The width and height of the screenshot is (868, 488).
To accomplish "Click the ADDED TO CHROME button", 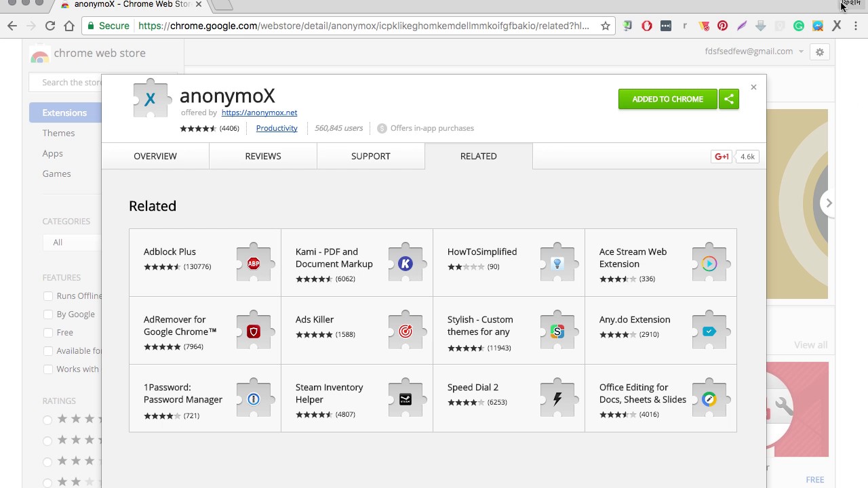I will [x=668, y=99].
